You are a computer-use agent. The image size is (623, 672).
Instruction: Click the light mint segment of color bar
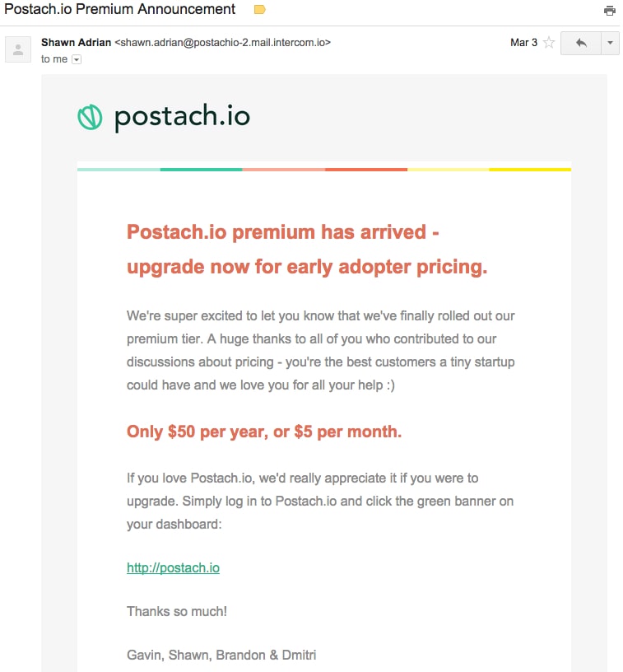(x=119, y=170)
